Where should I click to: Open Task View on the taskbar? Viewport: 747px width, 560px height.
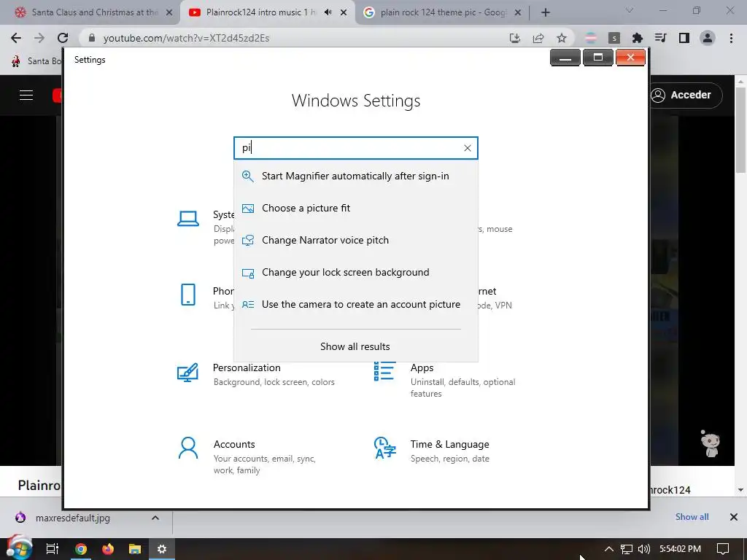[52, 549]
